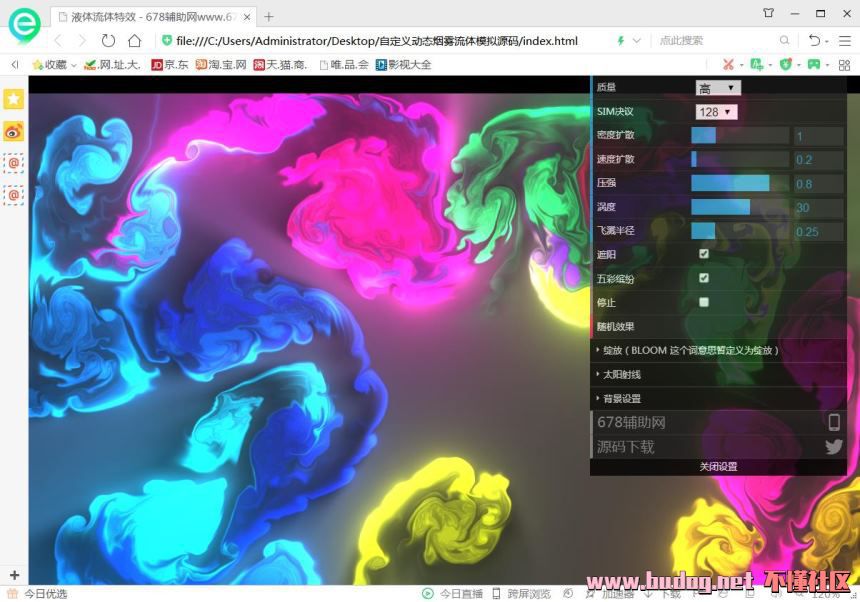Click the green security shield in address bar
This screenshot has height=602, width=860.
[167, 41]
